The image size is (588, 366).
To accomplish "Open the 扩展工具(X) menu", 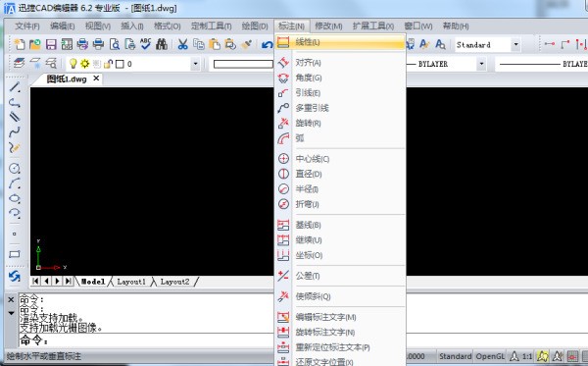I will [x=373, y=26].
